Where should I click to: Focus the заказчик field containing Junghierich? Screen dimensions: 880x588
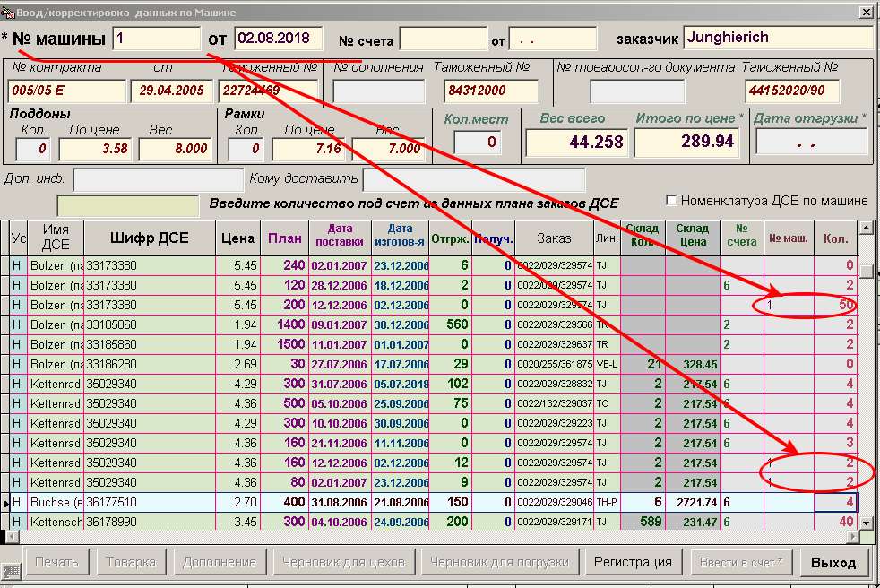[777, 38]
